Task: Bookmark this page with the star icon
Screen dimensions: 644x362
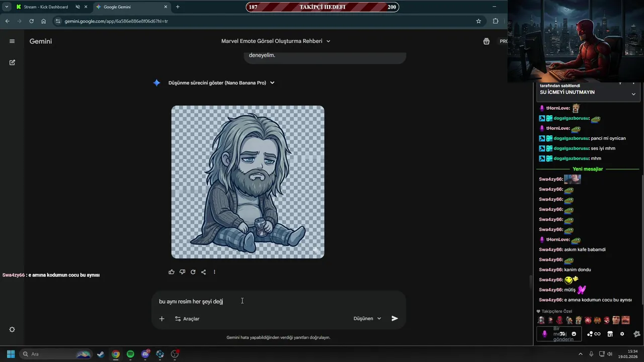Action: tap(478, 21)
